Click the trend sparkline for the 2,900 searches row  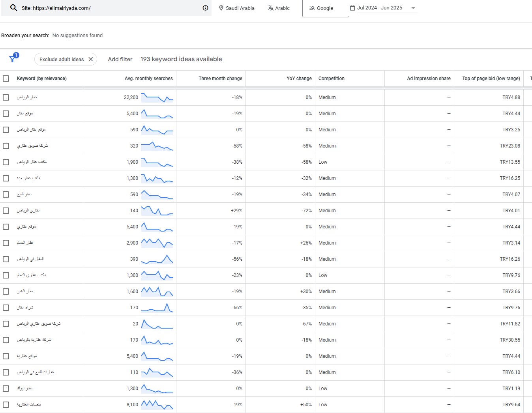coord(157,243)
